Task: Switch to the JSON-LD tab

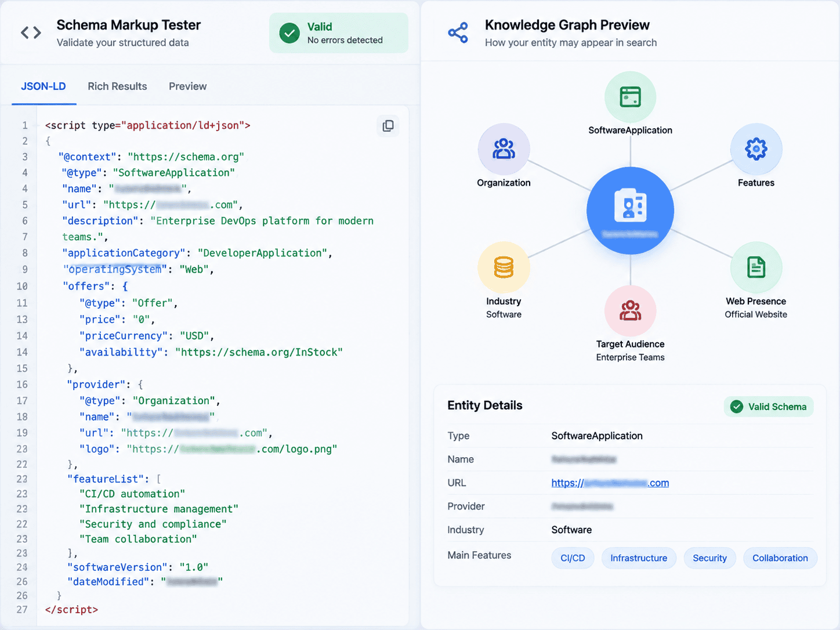Action: (x=44, y=86)
